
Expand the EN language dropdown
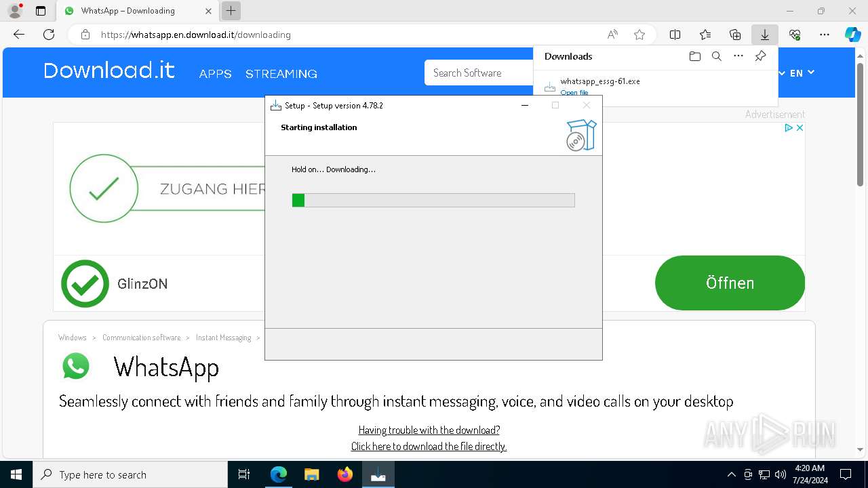coord(802,73)
